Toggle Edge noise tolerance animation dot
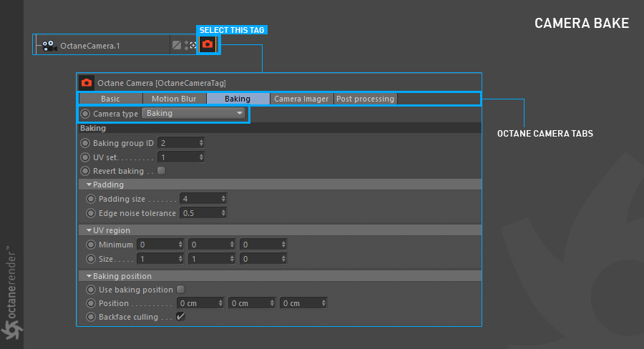The height and width of the screenshot is (349, 644). (x=91, y=213)
